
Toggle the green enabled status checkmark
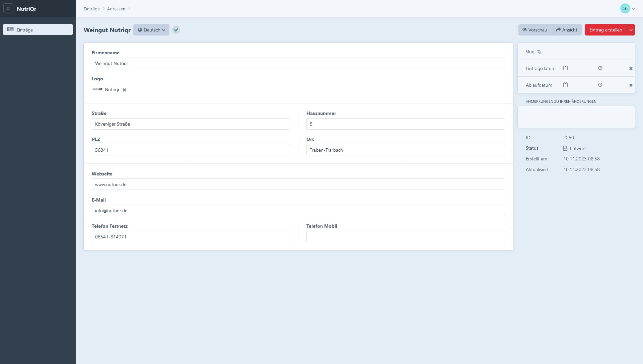click(176, 30)
